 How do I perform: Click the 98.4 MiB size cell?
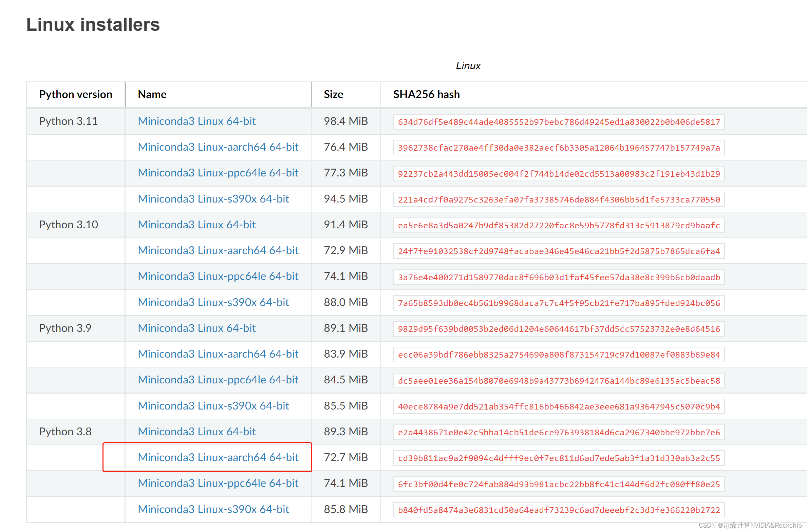[346, 121]
